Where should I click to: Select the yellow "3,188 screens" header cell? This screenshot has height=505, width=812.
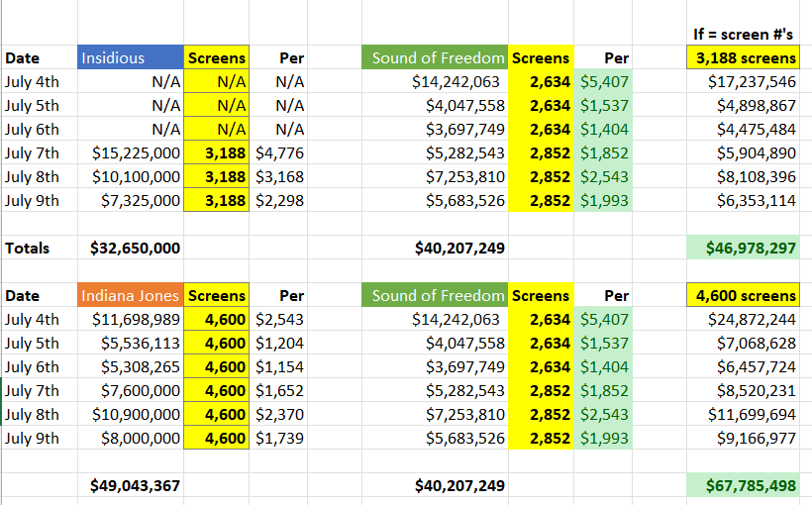743,57
